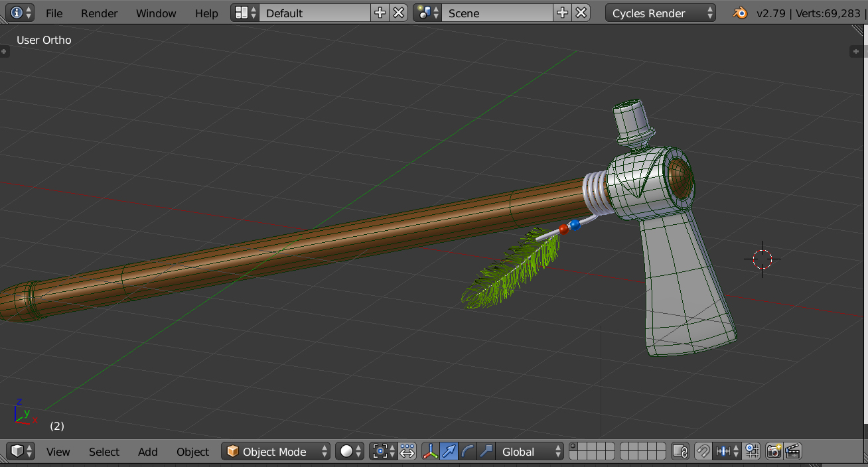Open the Object Mode dropdown
Screen dimensions: 868x467
click(275, 451)
